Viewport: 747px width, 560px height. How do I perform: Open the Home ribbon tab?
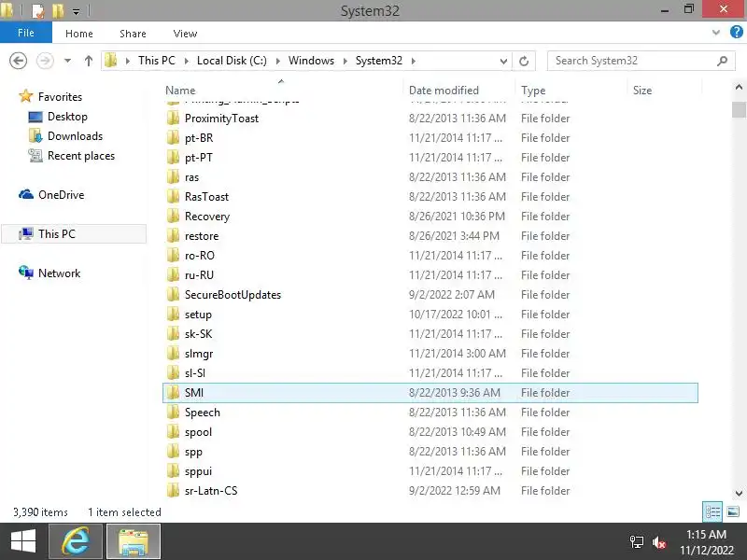tap(79, 34)
